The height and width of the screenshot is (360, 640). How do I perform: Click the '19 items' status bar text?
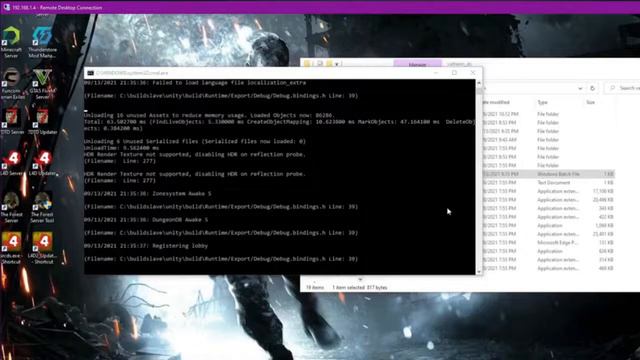tap(315, 287)
